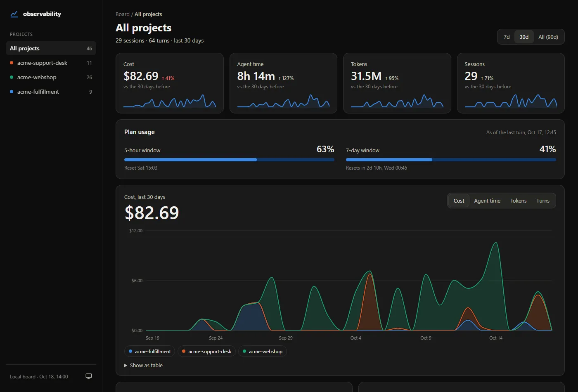578x392 pixels.
Task: Open the acme-webshop project
Action: click(x=51, y=77)
